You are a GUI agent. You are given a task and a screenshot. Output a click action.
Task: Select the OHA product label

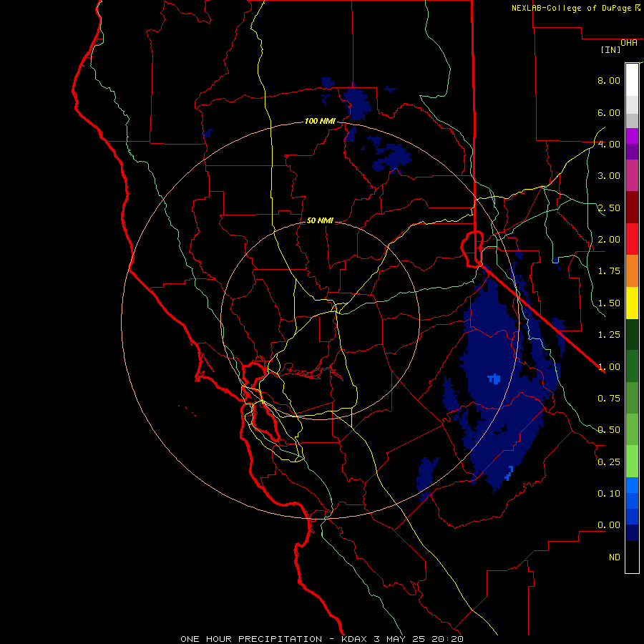(x=629, y=42)
